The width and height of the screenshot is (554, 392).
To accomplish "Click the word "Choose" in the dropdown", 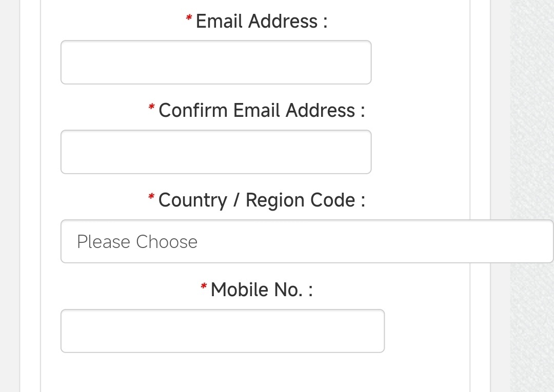I will point(167,242).
